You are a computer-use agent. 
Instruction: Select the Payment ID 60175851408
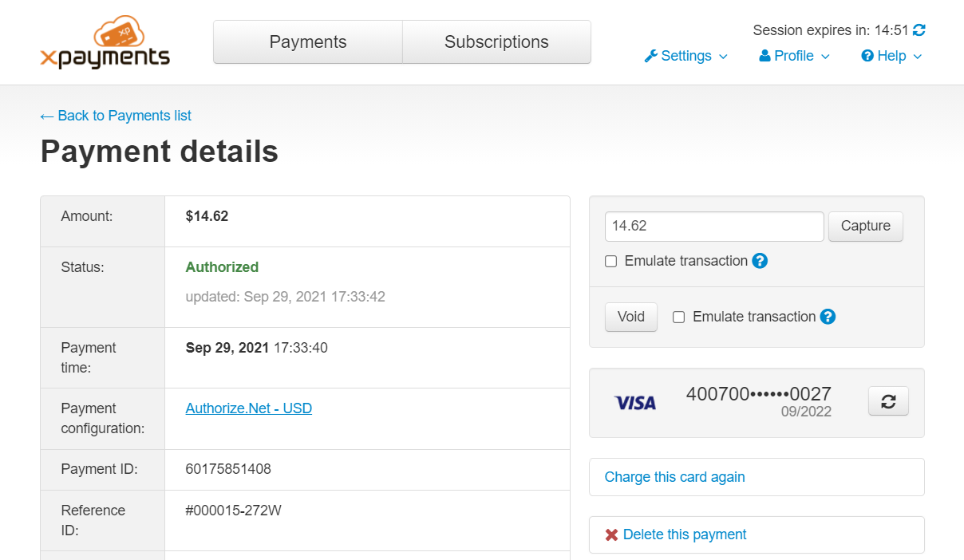228,469
